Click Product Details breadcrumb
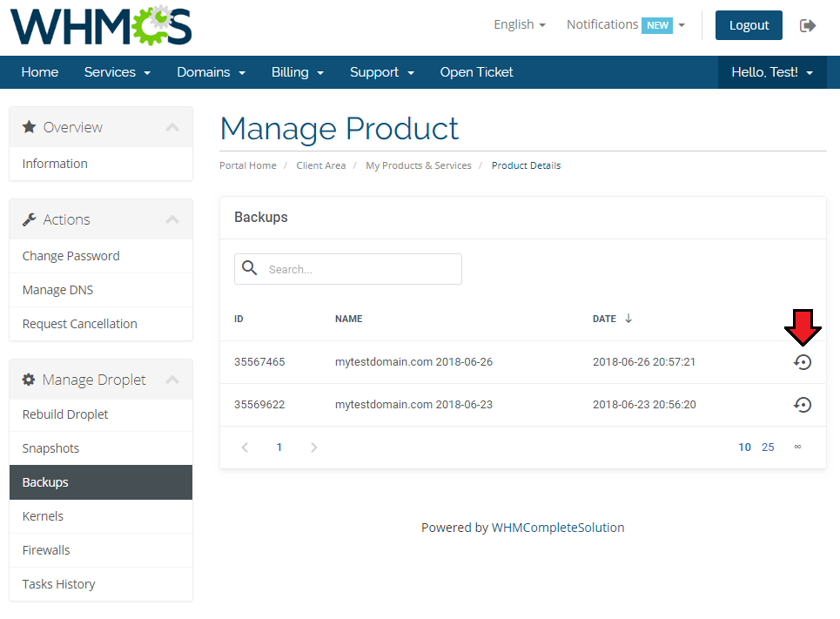840x619 pixels. click(x=526, y=165)
